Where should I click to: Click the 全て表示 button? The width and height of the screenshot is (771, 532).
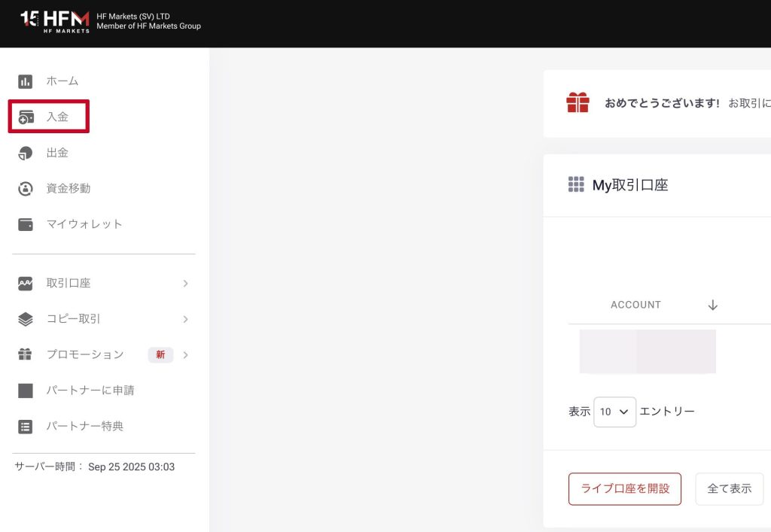[729, 488]
